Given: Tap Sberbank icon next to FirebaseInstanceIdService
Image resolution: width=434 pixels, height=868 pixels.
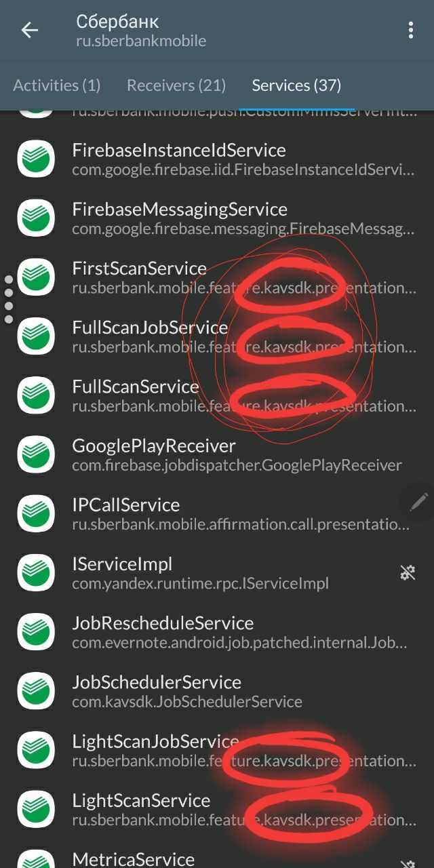Looking at the screenshot, I should coord(36,159).
